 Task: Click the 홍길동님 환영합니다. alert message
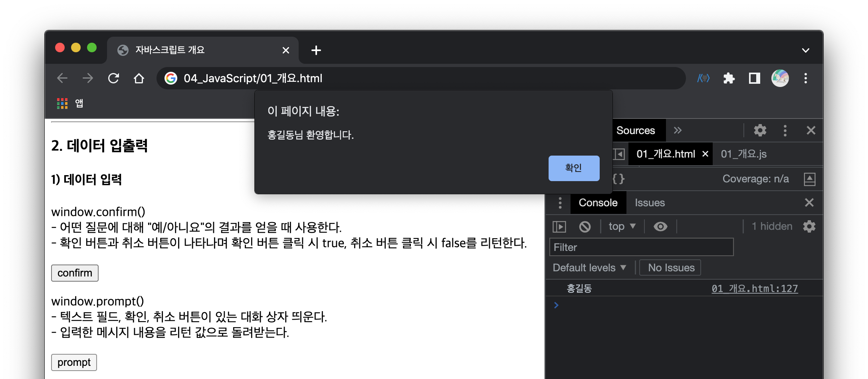[x=311, y=135]
